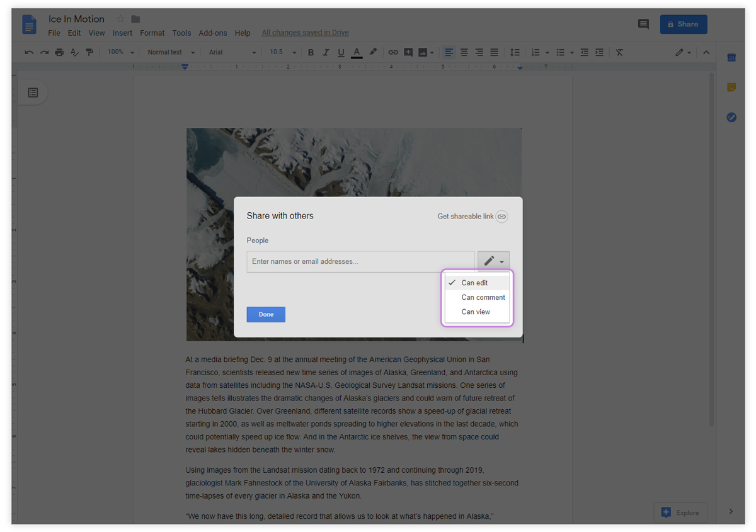Open the line spacing options

[x=515, y=52]
